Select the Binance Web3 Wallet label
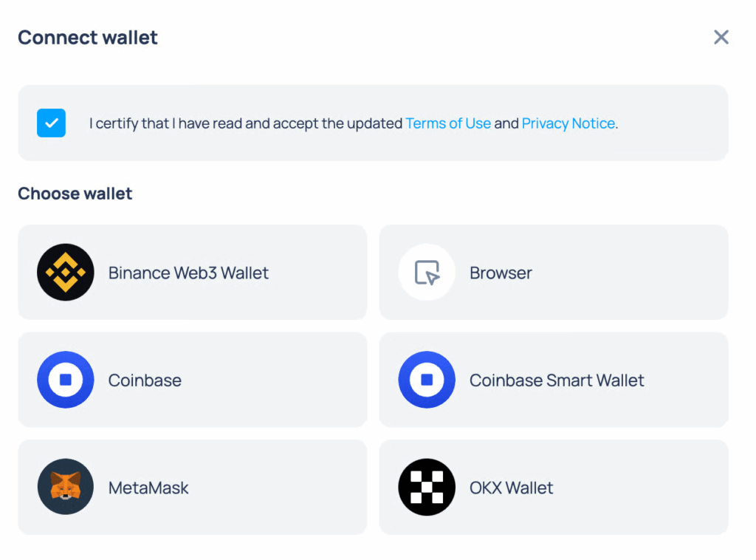Screen dimensions: 756x560 pos(188,273)
